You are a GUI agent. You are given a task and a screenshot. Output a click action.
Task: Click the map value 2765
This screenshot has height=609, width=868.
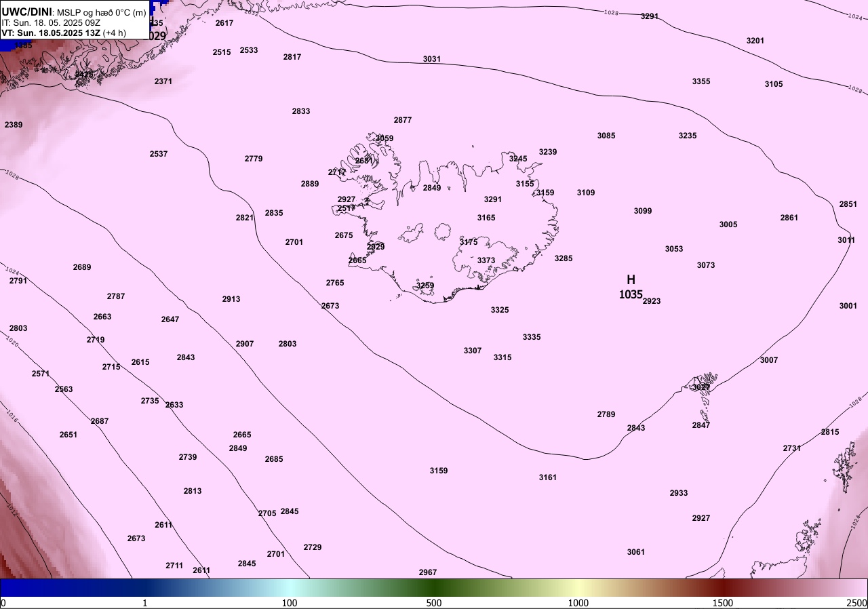click(x=335, y=283)
